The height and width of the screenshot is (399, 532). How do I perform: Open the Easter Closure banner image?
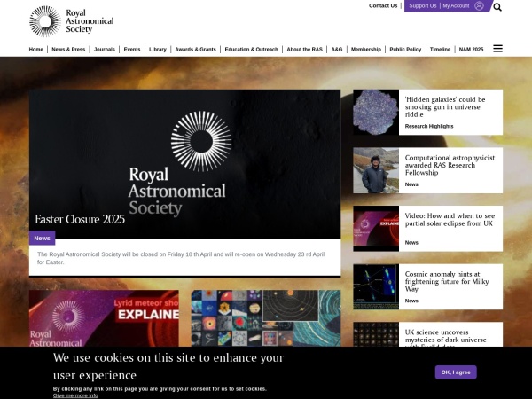(x=185, y=164)
